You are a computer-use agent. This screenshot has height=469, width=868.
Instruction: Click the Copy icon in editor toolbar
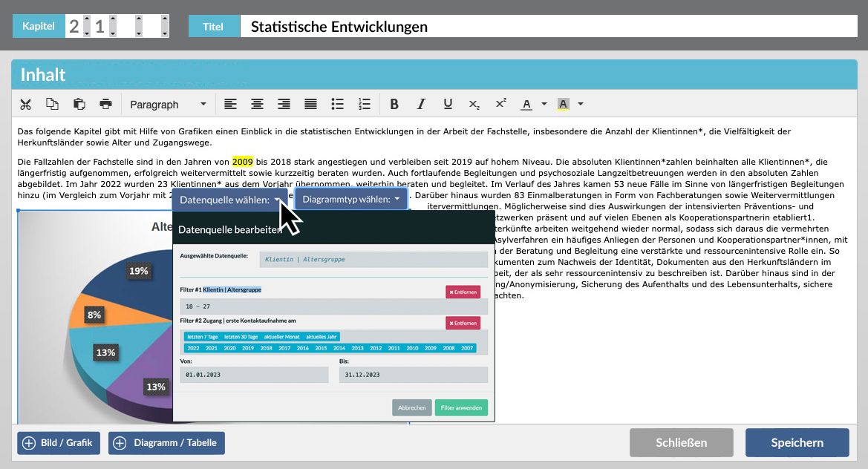click(52, 105)
